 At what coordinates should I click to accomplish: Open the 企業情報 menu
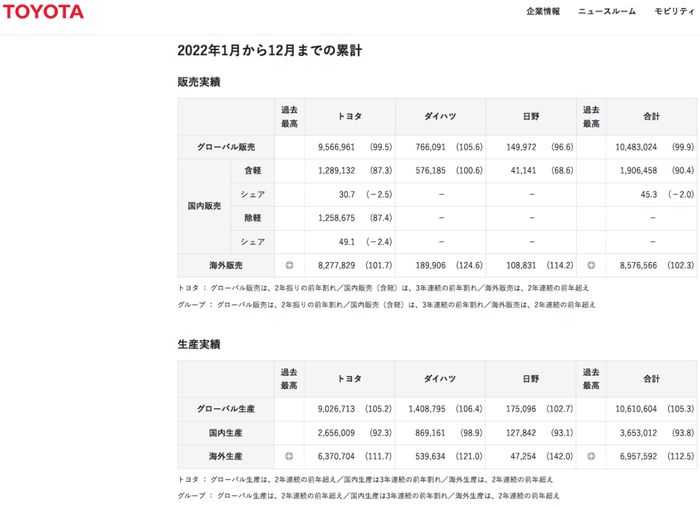[543, 12]
